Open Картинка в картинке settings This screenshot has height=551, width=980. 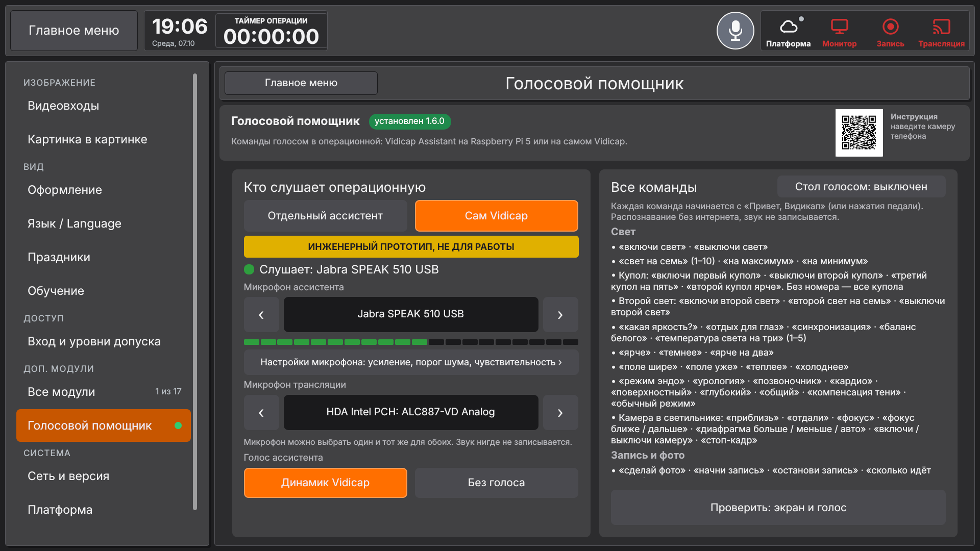(x=104, y=139)
